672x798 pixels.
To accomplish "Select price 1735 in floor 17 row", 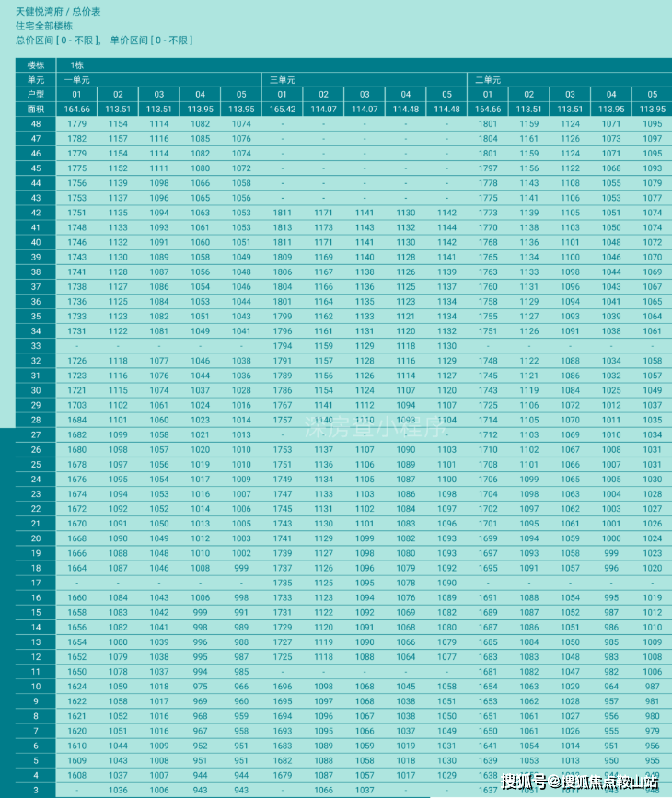I will 283,583.
